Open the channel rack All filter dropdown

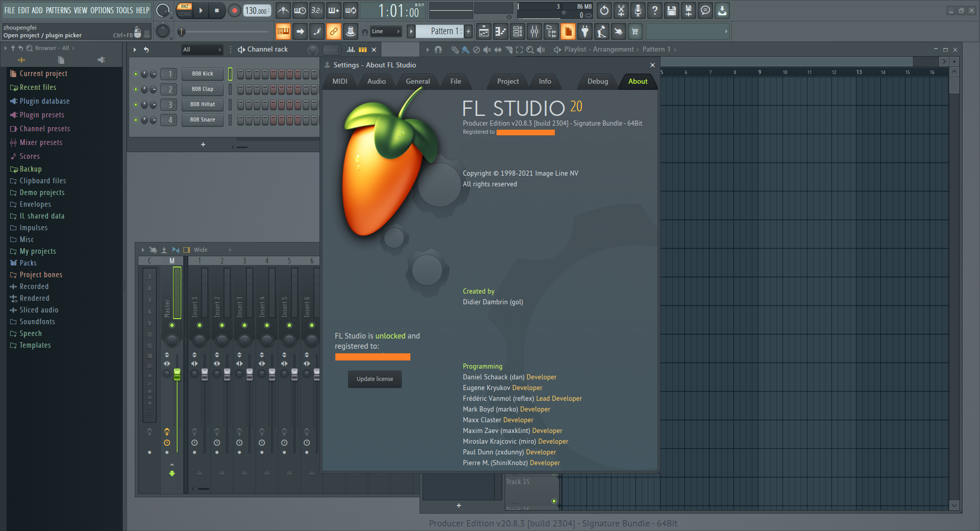[202, 50]
